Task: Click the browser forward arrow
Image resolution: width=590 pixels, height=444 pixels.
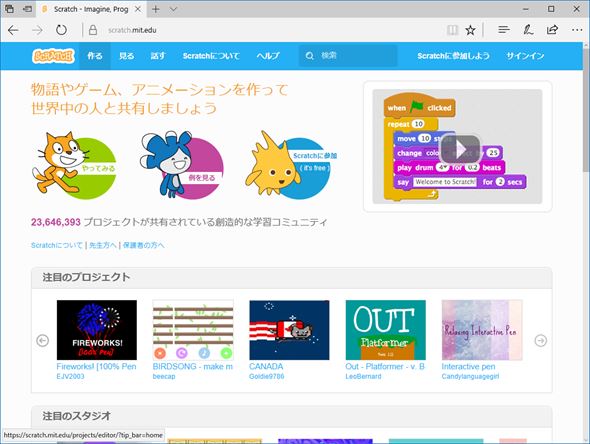Action: point(37,30)
